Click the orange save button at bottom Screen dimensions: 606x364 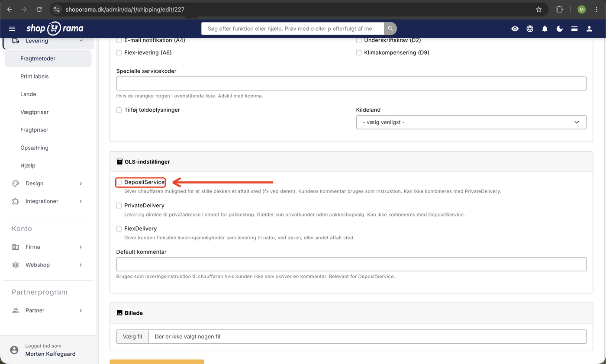click(x=157, y=362)
